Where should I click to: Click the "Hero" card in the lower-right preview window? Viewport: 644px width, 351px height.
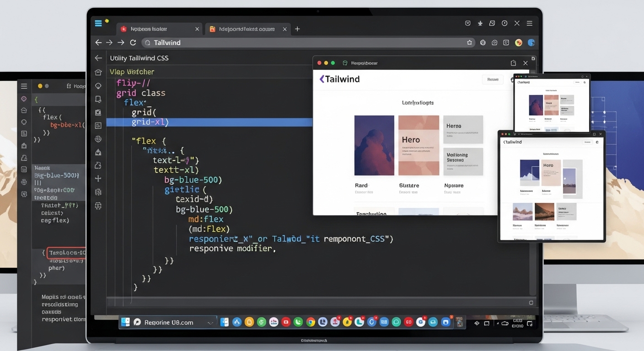(x=551, y=173)
